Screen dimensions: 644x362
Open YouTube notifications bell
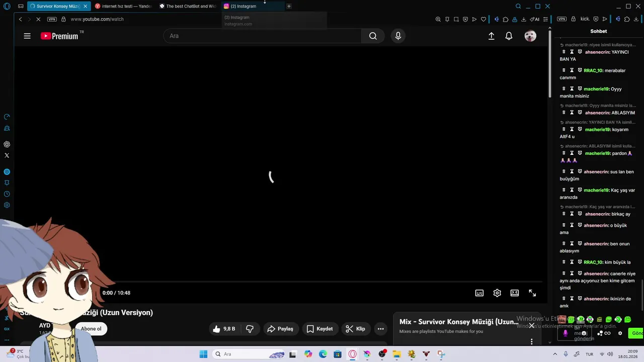[x=509, y=36]
